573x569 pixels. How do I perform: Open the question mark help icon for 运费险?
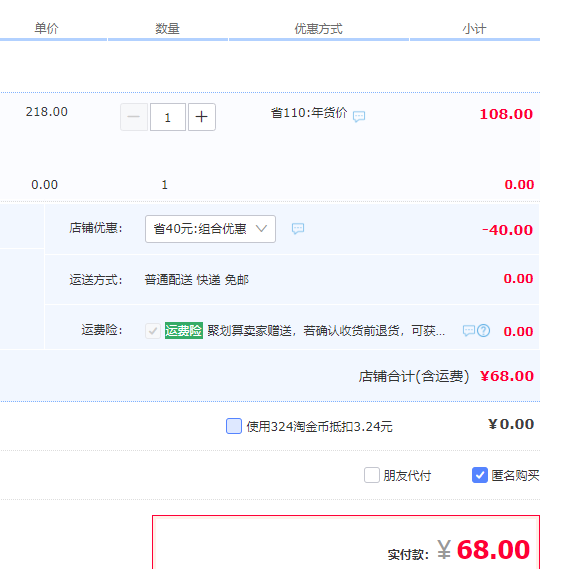tap(483, 331)
